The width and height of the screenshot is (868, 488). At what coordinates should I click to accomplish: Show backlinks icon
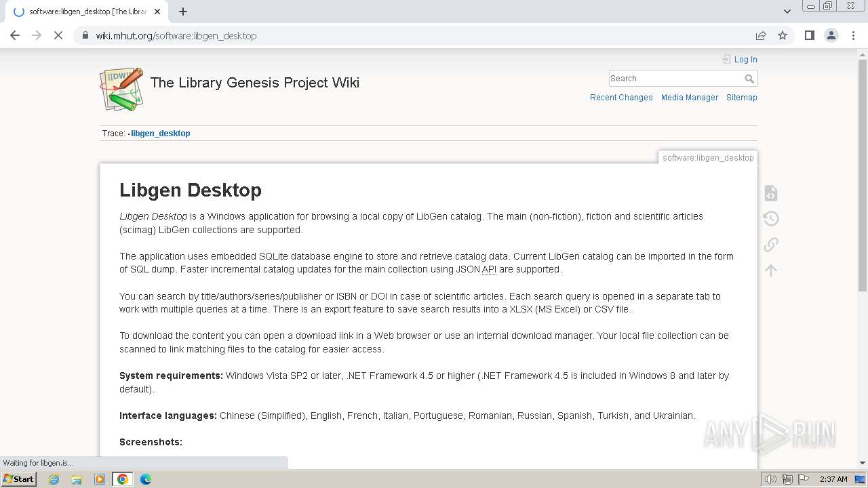[x=770, y=244]
